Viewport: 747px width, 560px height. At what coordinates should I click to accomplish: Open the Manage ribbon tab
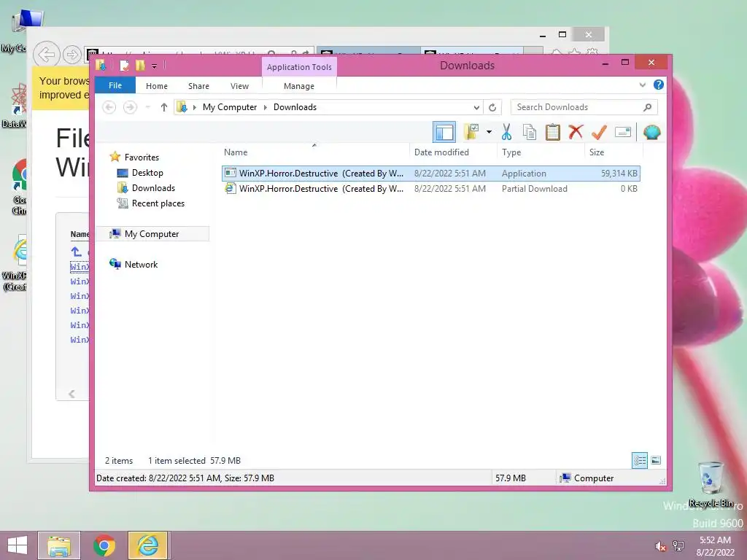tap(298, 86)
